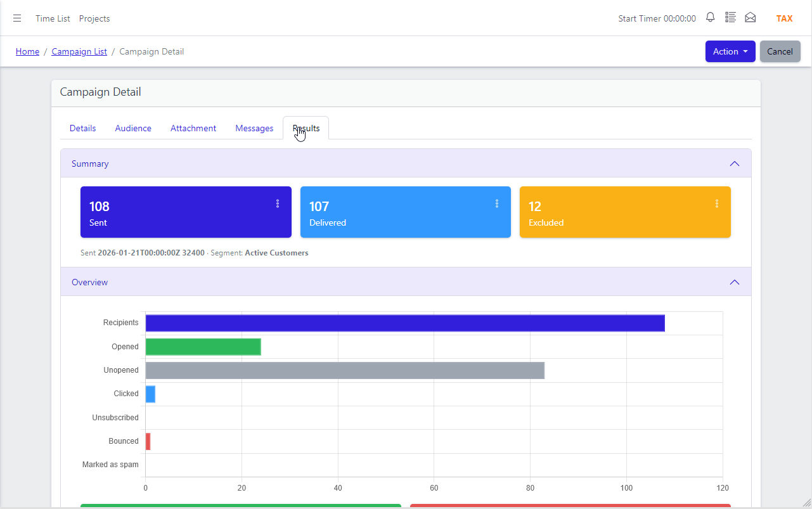Screen dimensions: 812x509
Task: Go to Home breadcrumb link
Action: point(27,51)
